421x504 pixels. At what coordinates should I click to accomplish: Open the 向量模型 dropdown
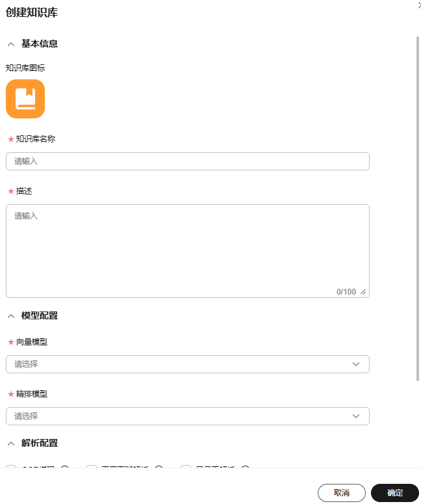click(188, 364)
